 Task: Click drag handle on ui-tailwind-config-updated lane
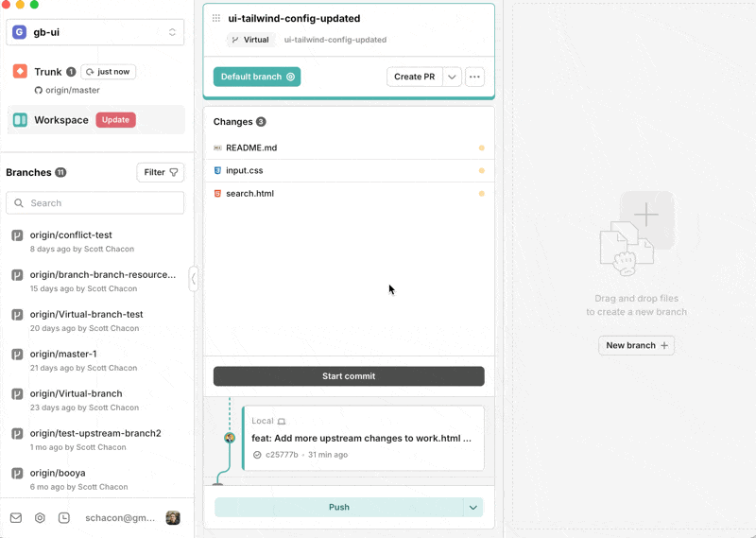click(216, 18)
